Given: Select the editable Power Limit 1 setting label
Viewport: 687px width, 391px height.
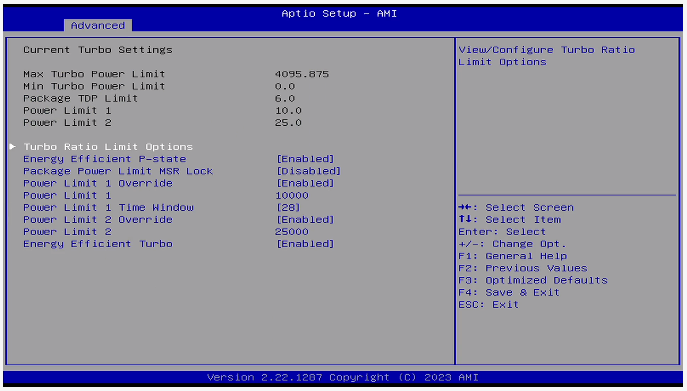Looking at the screenshot, I should tap(67, 196).
